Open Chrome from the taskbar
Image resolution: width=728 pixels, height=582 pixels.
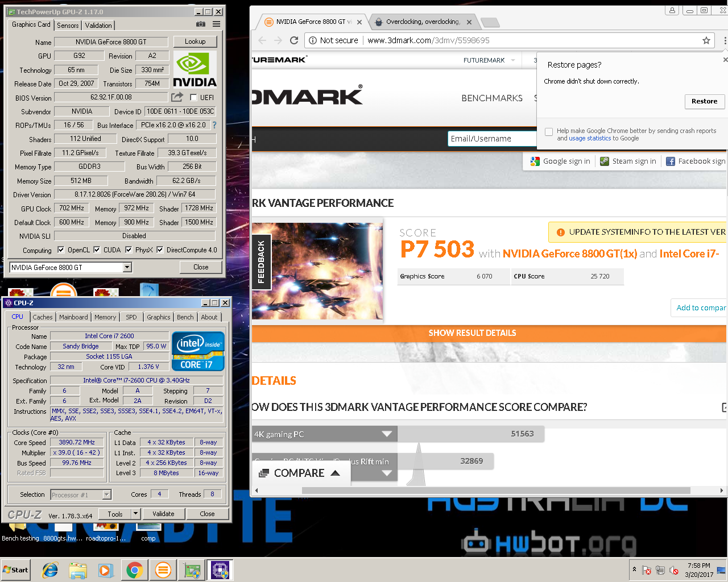pos(134,569)
